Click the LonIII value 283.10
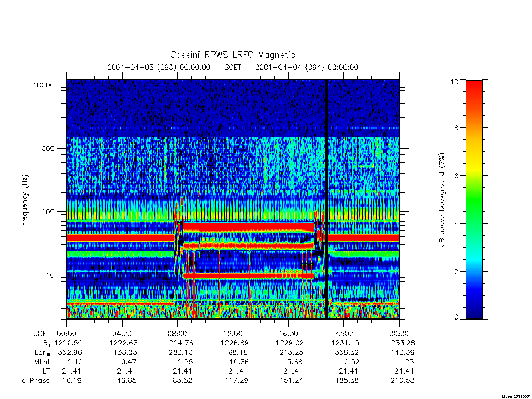The width and height of the screenshot is (532, 399). tap(180, 353)
